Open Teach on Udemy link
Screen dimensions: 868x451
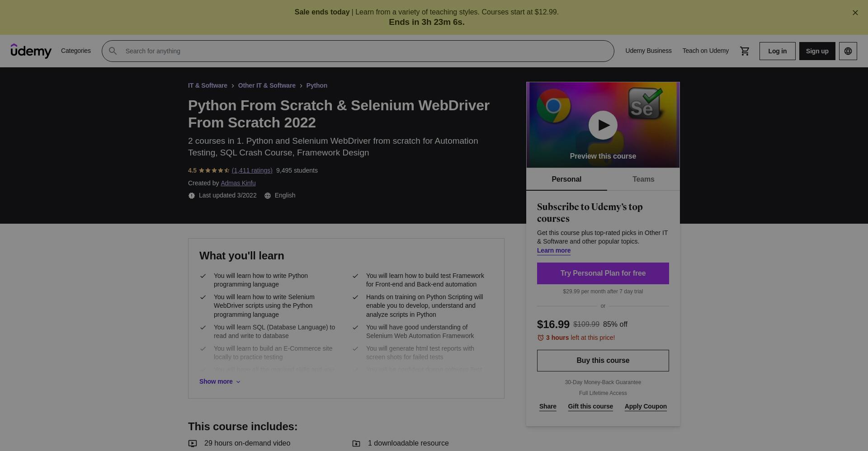[x=705, y=51]
